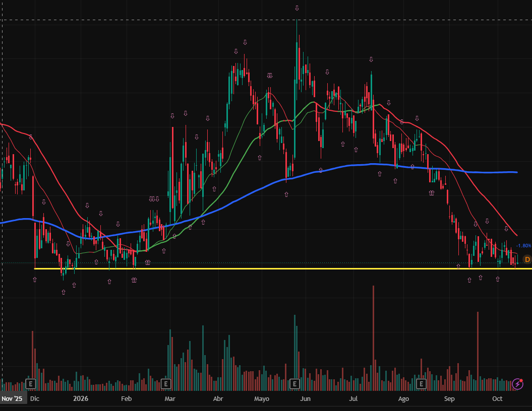Click the Sep label on time axis

449,399
